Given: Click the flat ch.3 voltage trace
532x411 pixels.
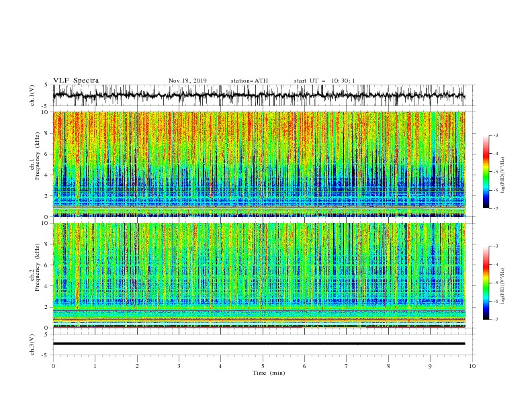Looking at the screenshot, I should (x=259, y=344).
